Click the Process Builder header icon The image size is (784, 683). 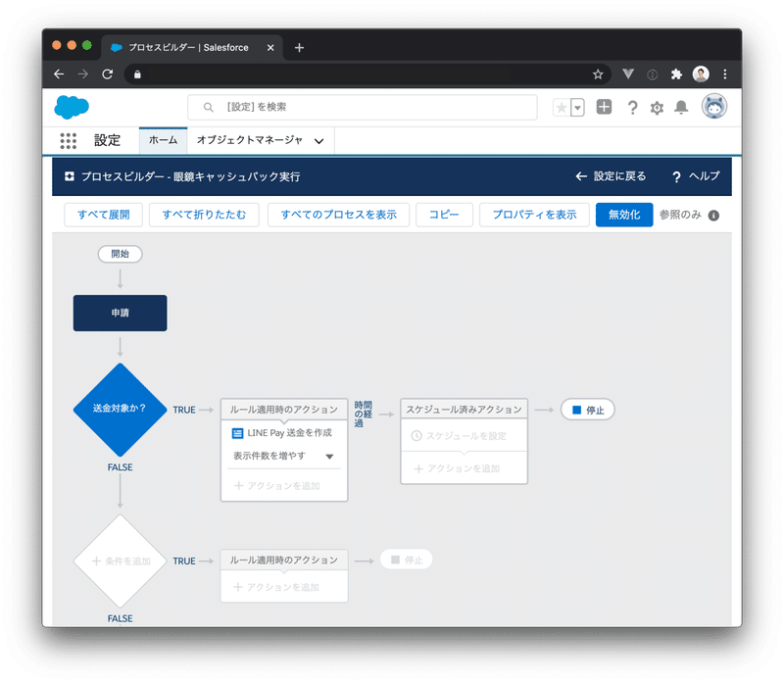pos(70,176)
